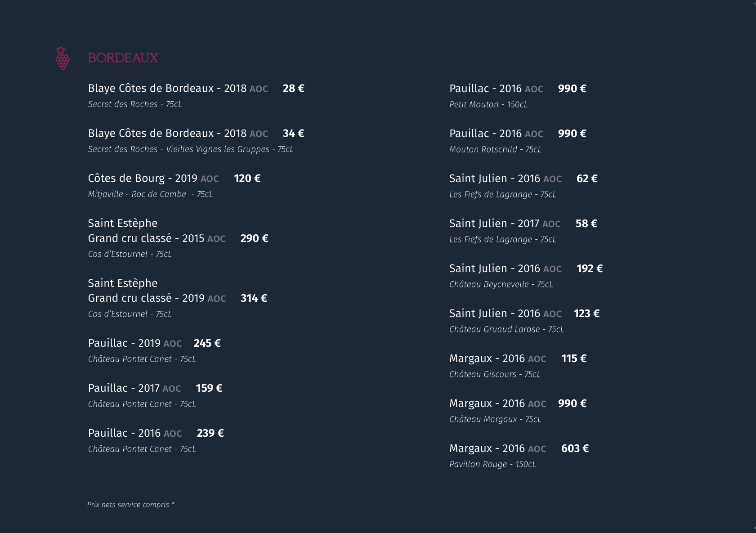
Task: Select the Château Giscours 75cL line
Action: coord(495,374)
